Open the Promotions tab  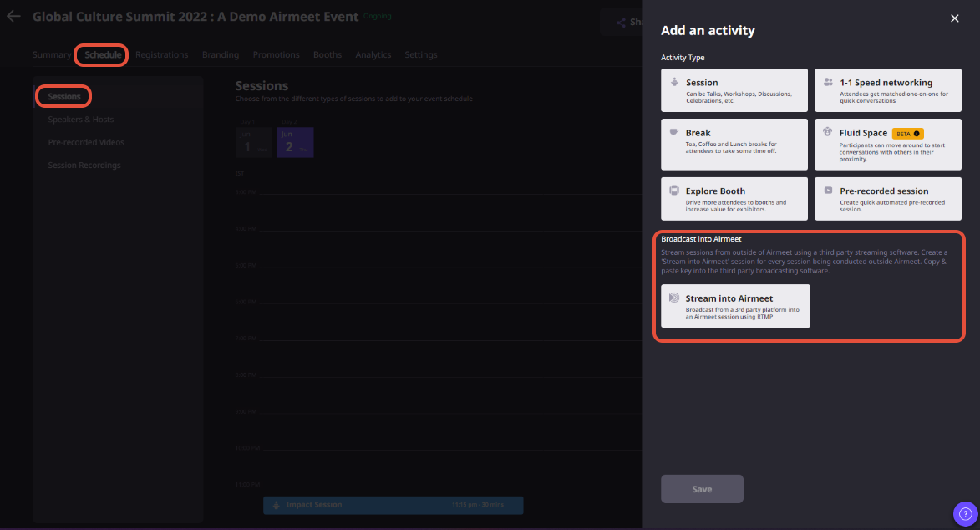point(276,54)
